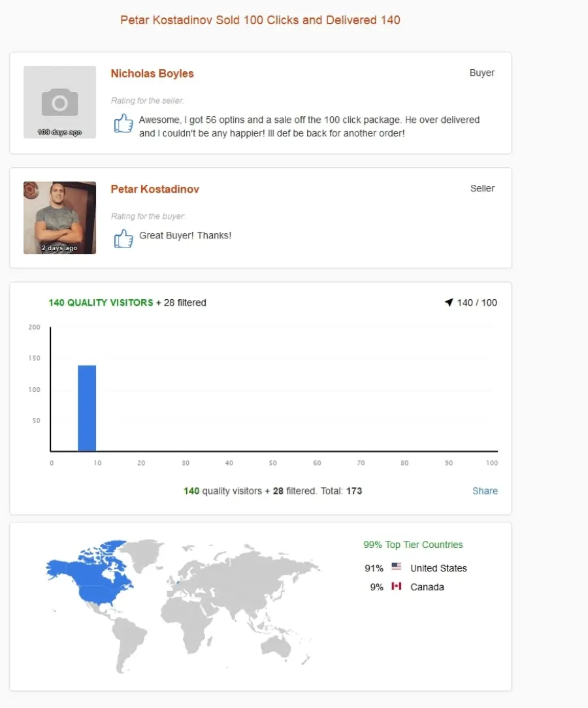Click the Buyer role label
Screen dimensions: 588x708
pos(482,72)
